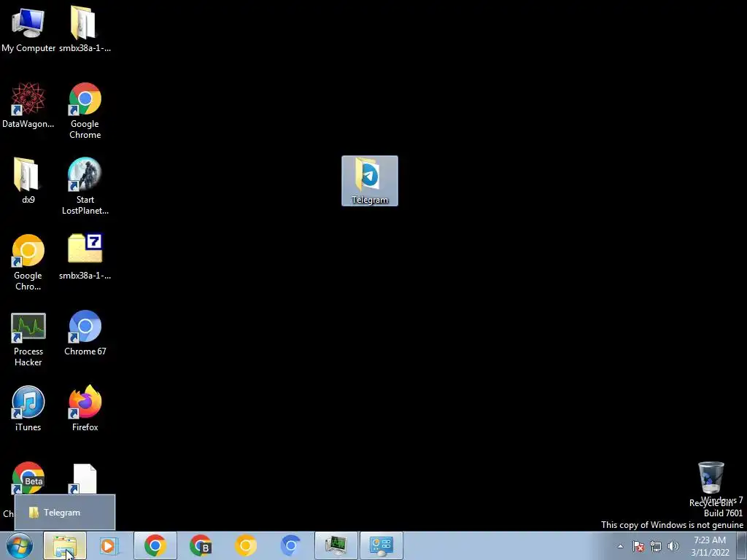
Task: Select the Recycle Bin icon
Action: tap(711, 483)
